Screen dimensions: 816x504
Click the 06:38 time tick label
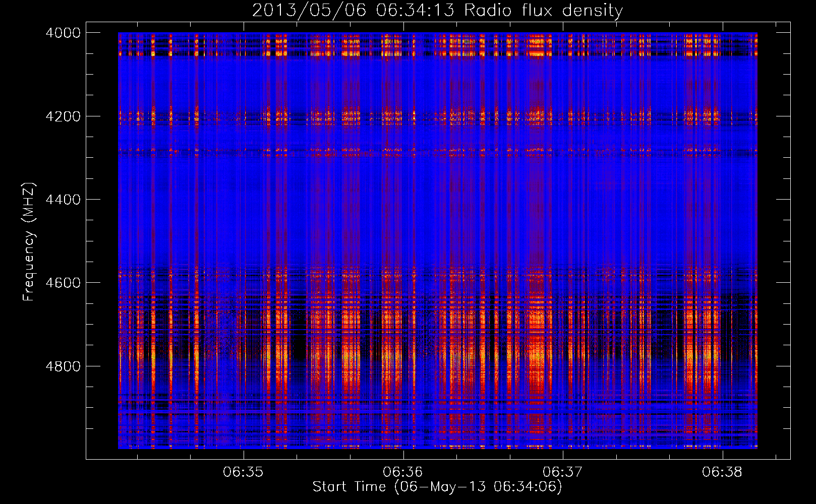[x=722, y=472]
